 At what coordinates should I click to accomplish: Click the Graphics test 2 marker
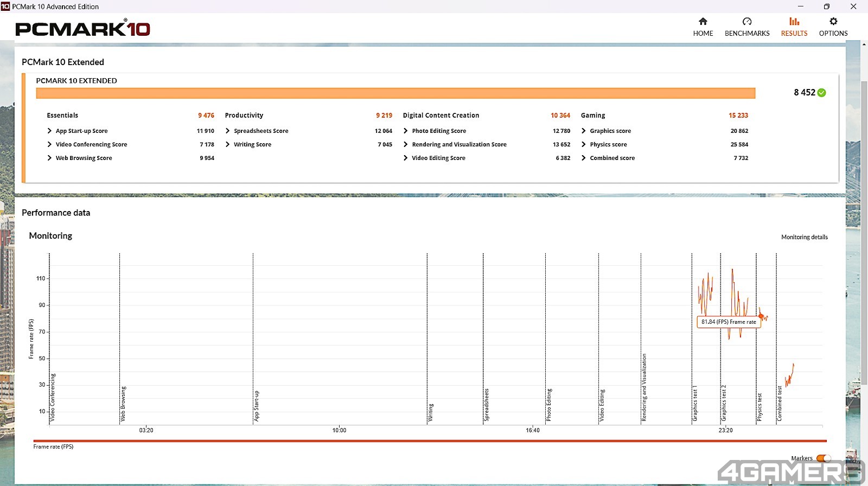(724, 404)
